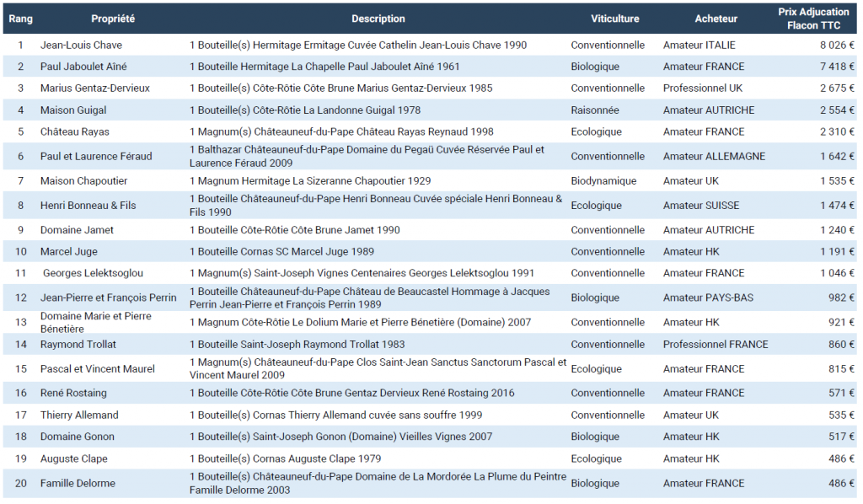Select the 1 642 € price
Screen dimensions: 863x504
(x=837, y=156)
